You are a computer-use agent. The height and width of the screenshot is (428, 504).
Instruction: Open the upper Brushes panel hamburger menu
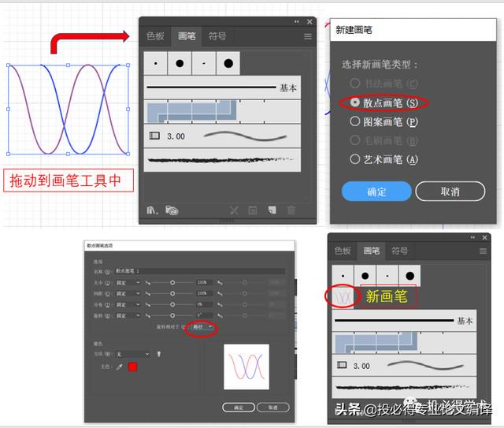(x=308, y=36)
